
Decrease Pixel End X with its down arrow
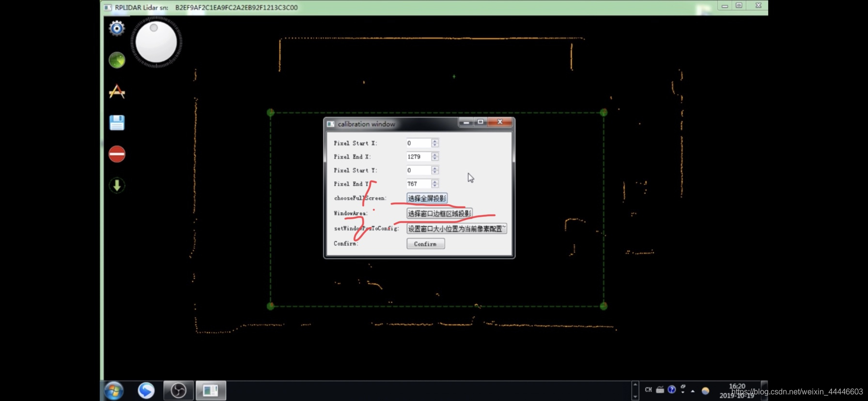point(435,159)
